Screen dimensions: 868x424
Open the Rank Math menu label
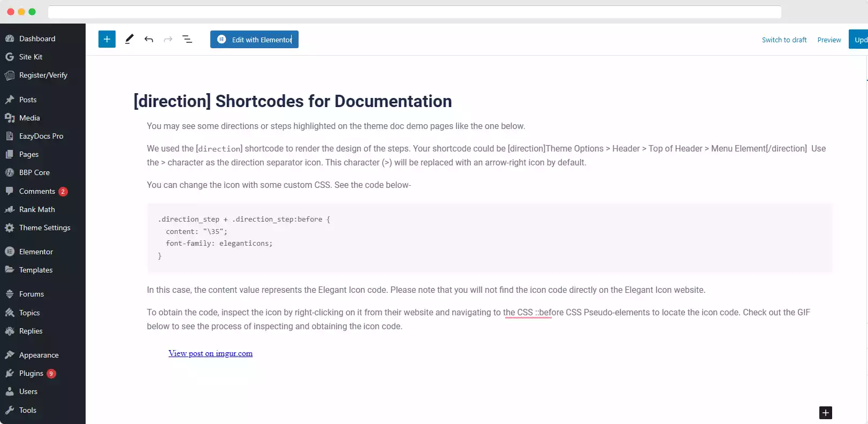[x=37, y=209]
